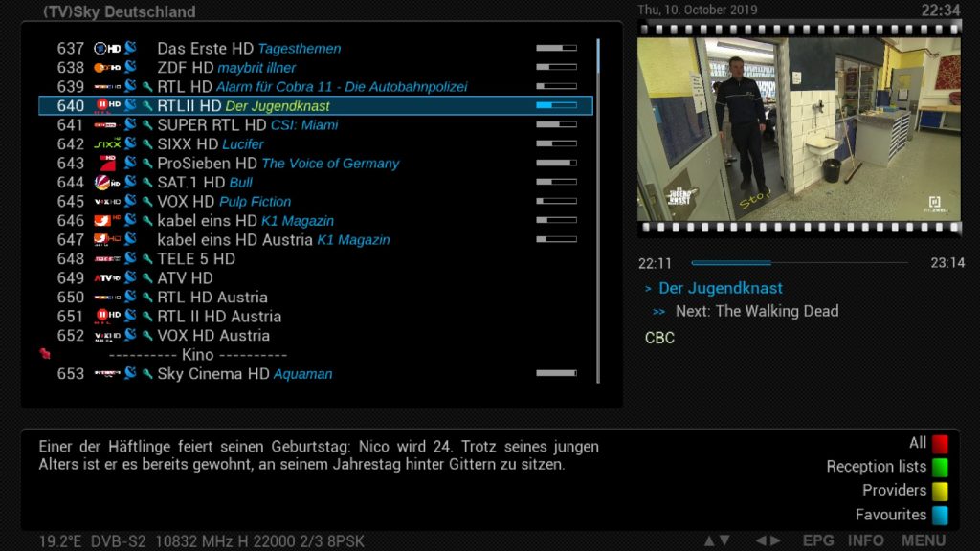Image resolution: width=980 pixels, height=551 pixels.
Task: Open the Providers list
Action: (895, 491)
